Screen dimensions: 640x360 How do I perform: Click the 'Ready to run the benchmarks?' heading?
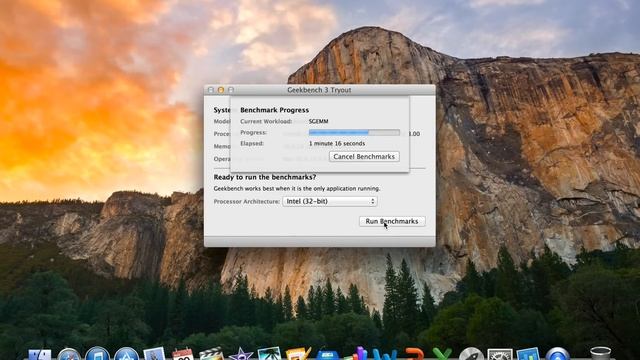tap(264, 177)
